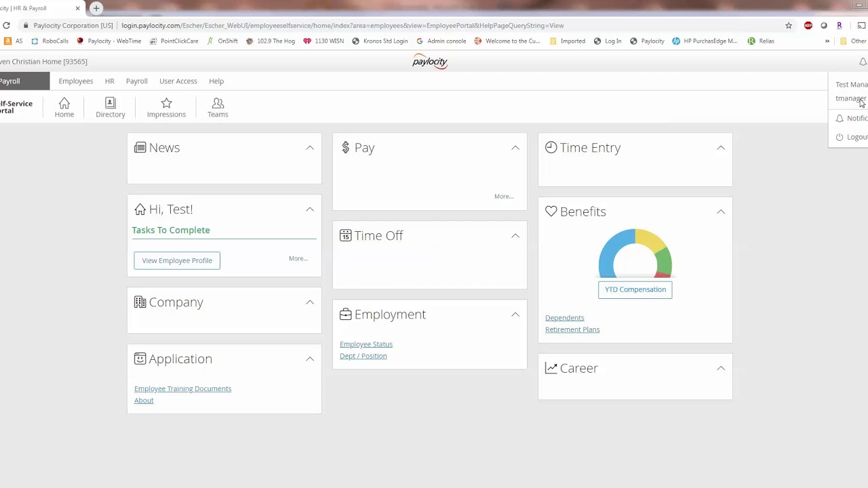The image size is (868, 488).
Task: Open the Dependents link
Action: pos(564,318)
